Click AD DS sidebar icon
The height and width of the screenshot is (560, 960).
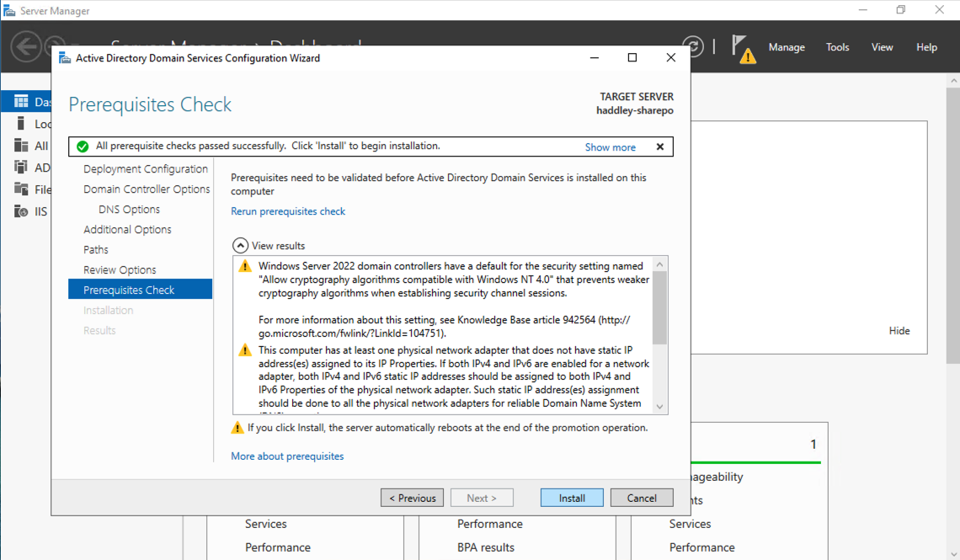21,167
